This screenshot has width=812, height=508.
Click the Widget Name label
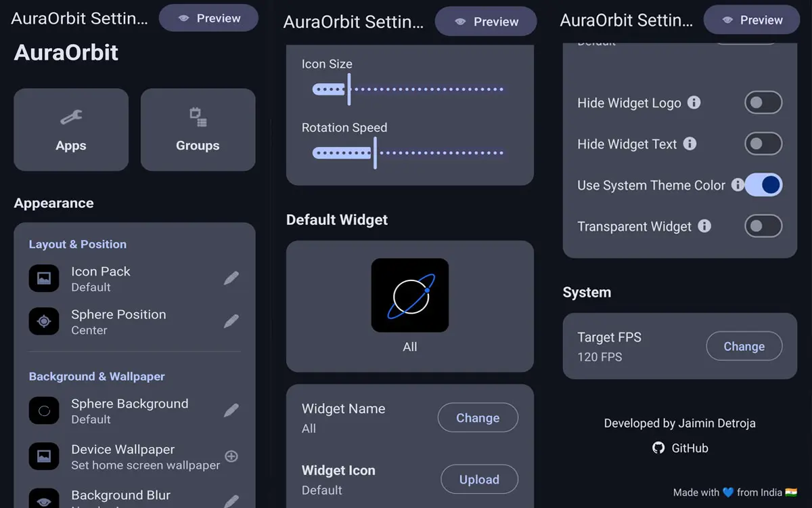344,408
